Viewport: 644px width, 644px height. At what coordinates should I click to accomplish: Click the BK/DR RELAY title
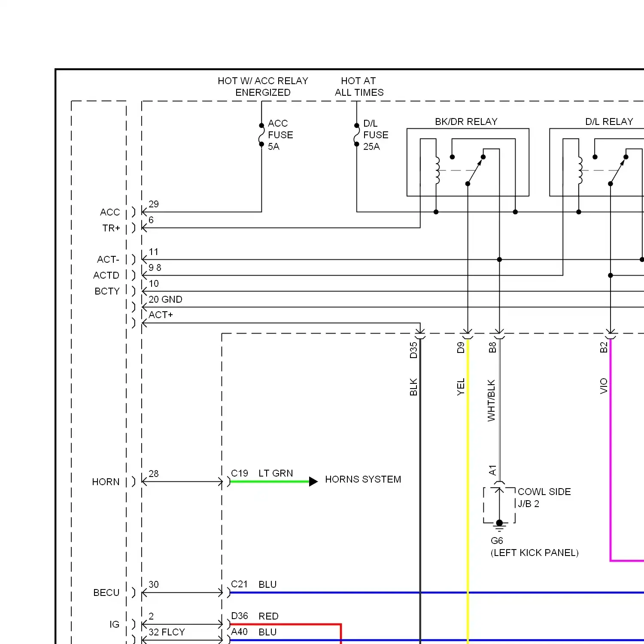pos(466,122)
